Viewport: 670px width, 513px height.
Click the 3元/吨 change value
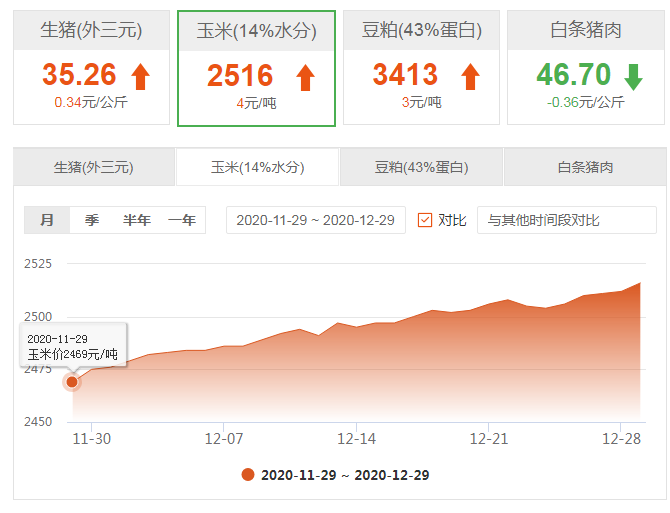coord(421,103)
